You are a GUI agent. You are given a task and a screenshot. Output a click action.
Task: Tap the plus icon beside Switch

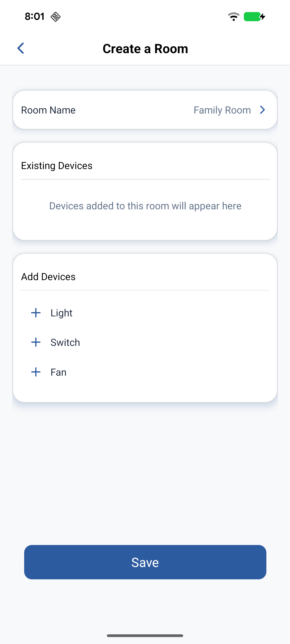point(36,342)
